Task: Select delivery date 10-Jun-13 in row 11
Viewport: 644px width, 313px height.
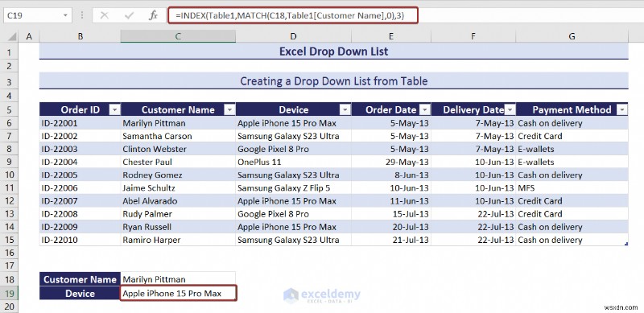Action: tap(473, 188)
